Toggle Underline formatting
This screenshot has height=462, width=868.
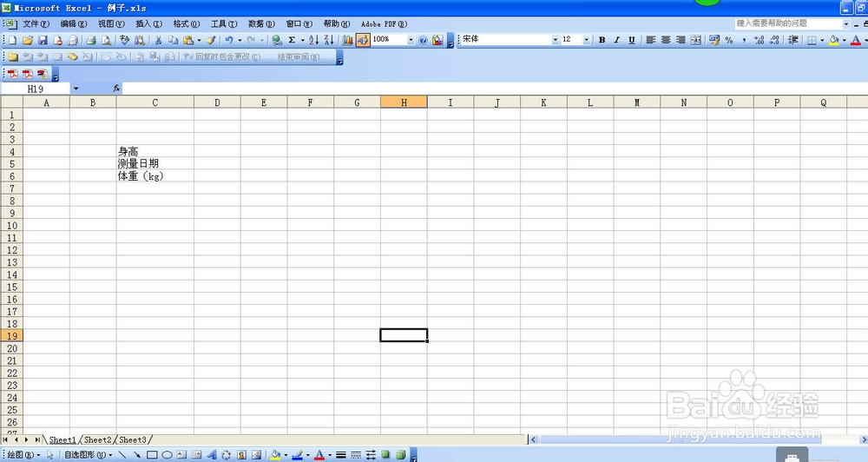pos(632,40)
